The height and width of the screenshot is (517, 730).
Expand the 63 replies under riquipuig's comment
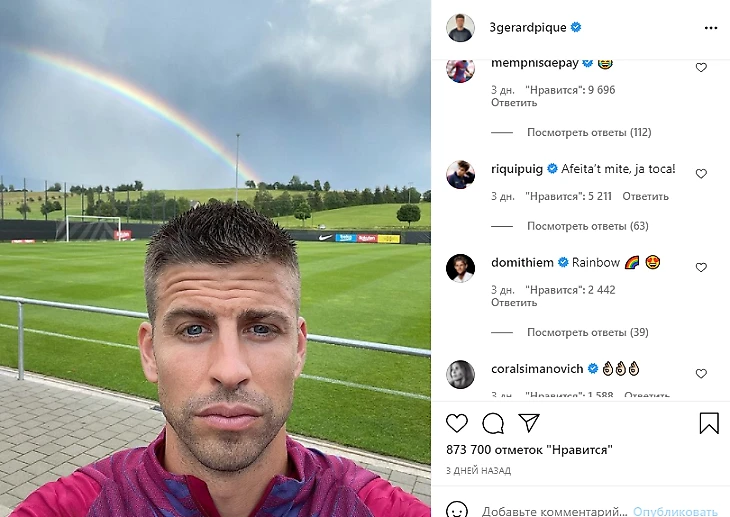pyautogui.click(x=588, y=226)
